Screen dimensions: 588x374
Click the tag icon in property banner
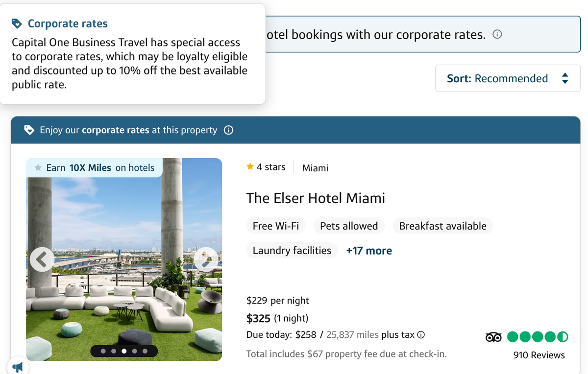(29, 130)
